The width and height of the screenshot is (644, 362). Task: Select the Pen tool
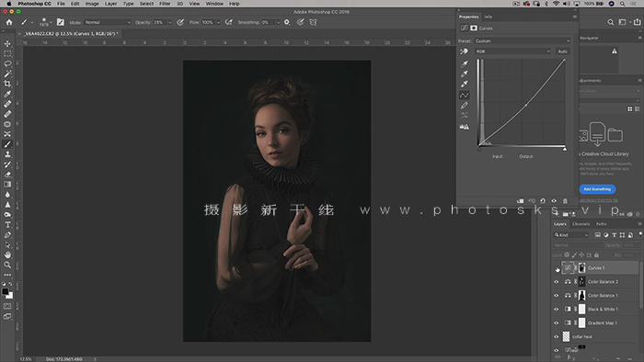tap(7, 235)
